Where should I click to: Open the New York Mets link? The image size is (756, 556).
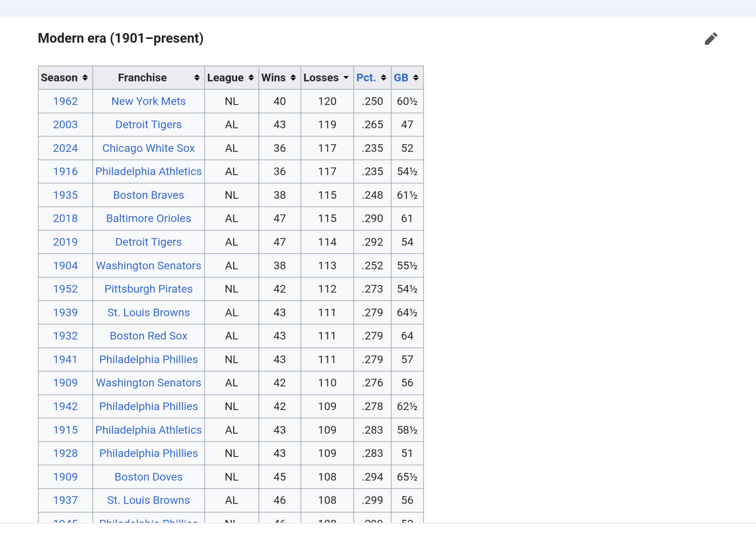pyautogui.click(x=148, y=101)
